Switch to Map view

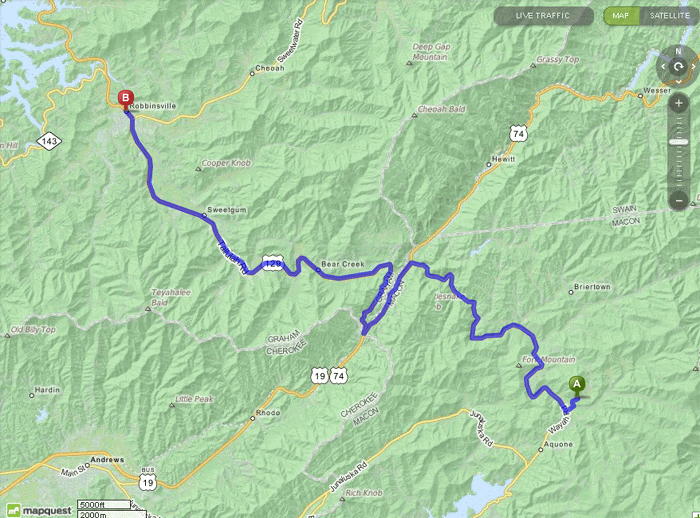click(x=621, y=16)
